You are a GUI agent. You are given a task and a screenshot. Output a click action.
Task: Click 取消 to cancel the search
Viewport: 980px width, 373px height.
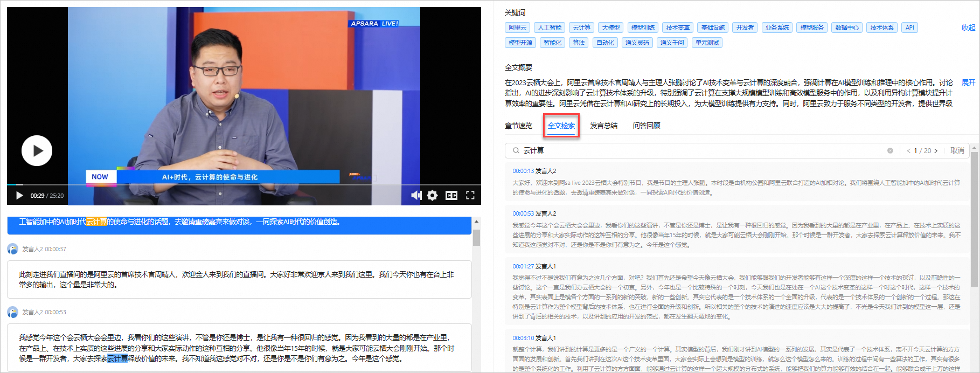[x=957, y=151]
